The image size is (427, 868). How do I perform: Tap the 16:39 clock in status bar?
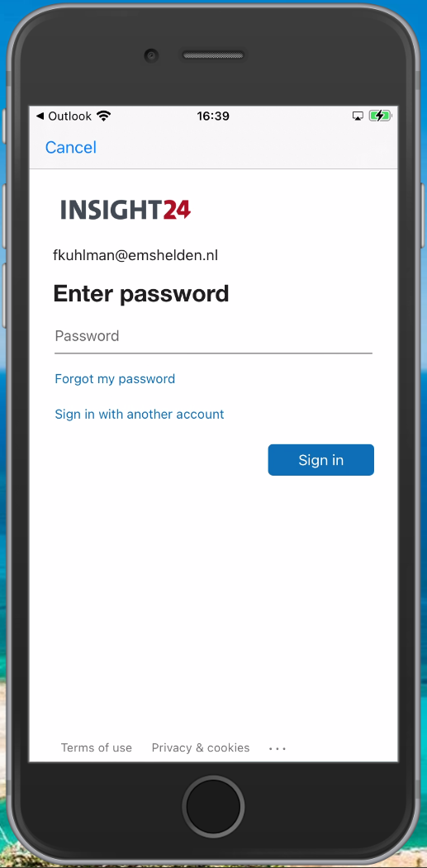(x=213, y=116)
